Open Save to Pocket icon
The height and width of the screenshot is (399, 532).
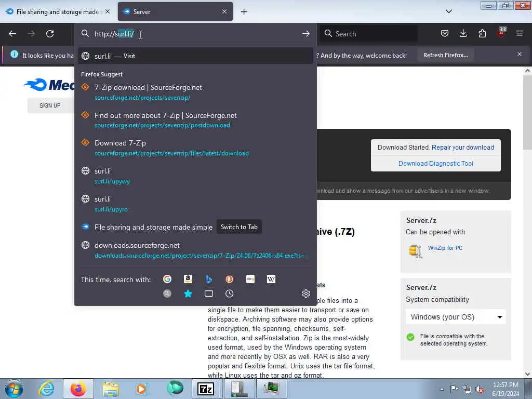pyautogui.click(x=445, y=33)
